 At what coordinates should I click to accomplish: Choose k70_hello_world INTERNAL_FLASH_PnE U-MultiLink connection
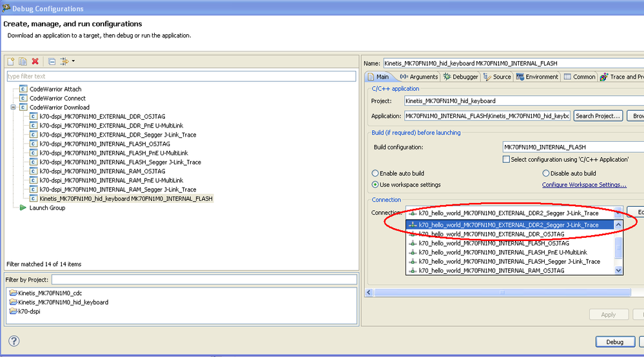[x=509, y=253]
